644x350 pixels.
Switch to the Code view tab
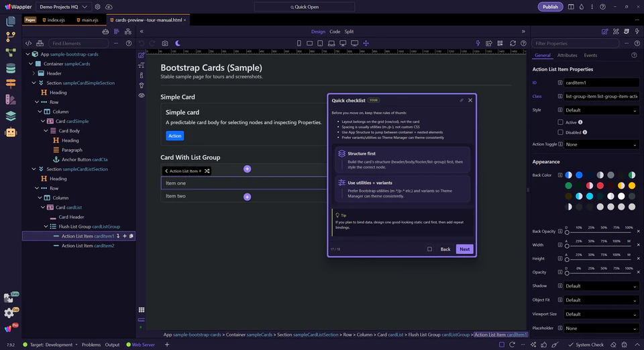coord(335,32)
